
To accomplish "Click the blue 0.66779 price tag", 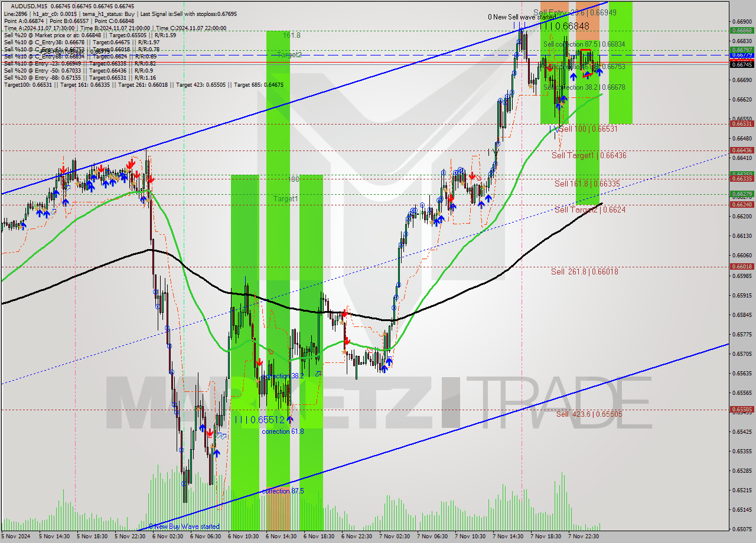I will (742, 55).
